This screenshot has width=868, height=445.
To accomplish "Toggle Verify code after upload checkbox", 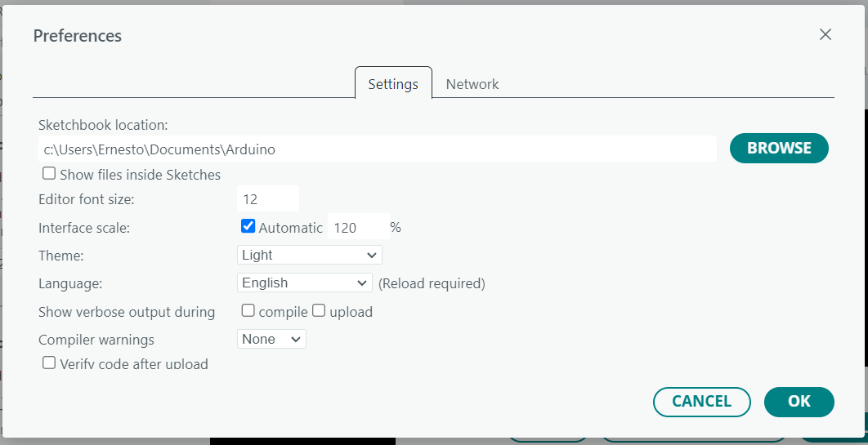I will click(x=49, y=363).
